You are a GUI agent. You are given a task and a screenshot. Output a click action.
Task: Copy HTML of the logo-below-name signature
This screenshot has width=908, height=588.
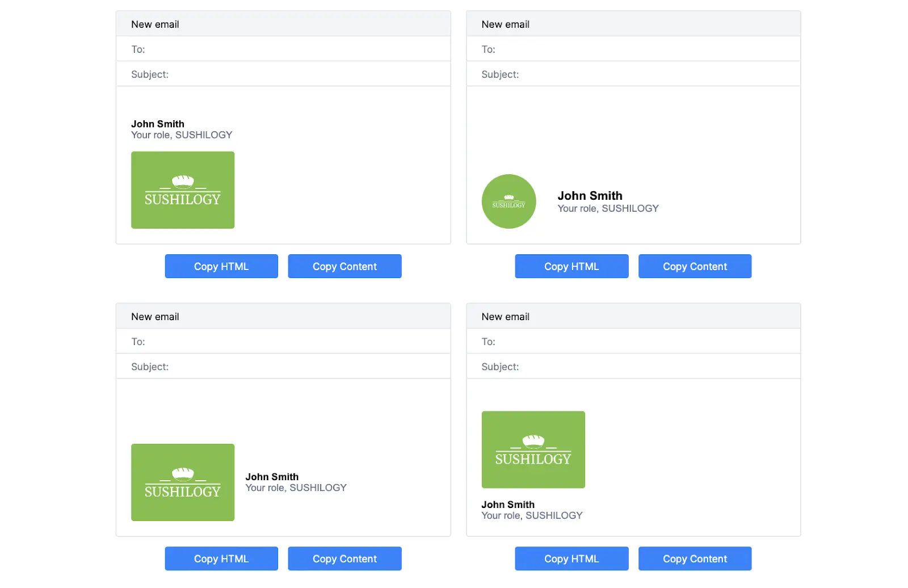pyautogui.click(x=221, y=266)
